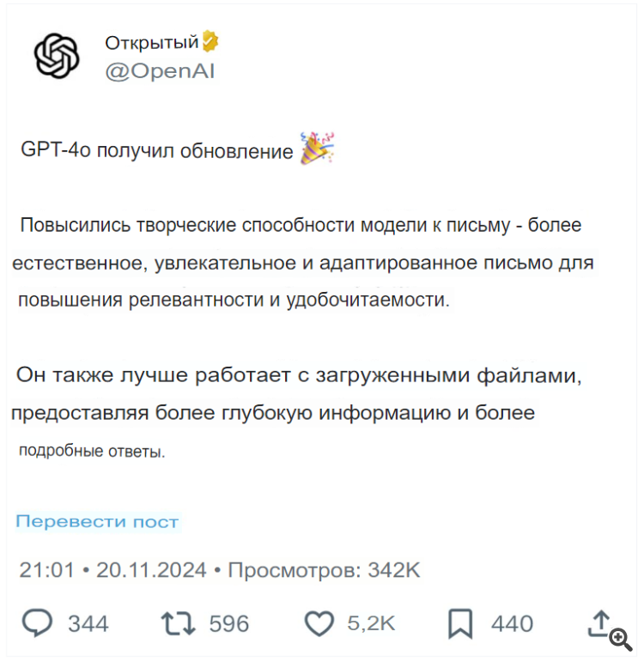
Task: Bookmark the post with the bookmark icon
Action: [460, 623]
